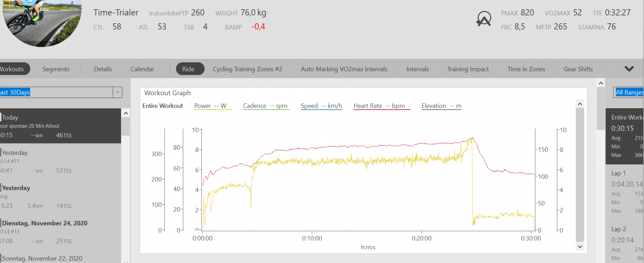Open the Gear Shifts tab
644x263 pixels.
[578, 69]
